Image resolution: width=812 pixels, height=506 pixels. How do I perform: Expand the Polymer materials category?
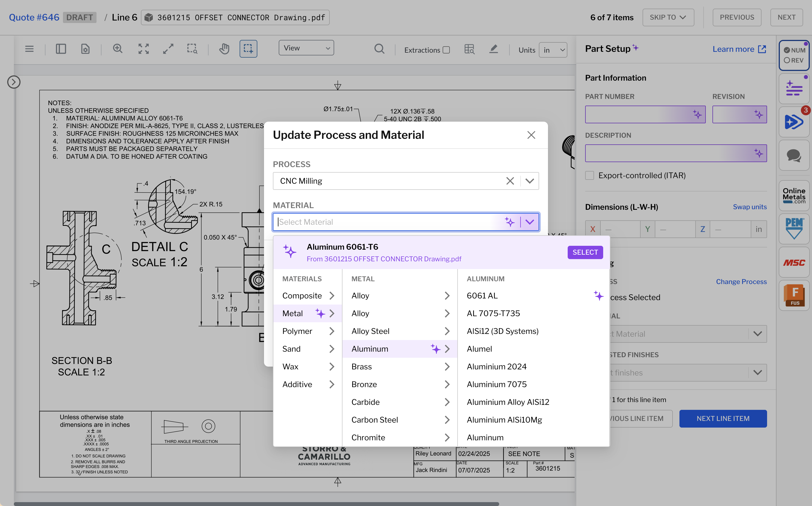click(308, 331)
